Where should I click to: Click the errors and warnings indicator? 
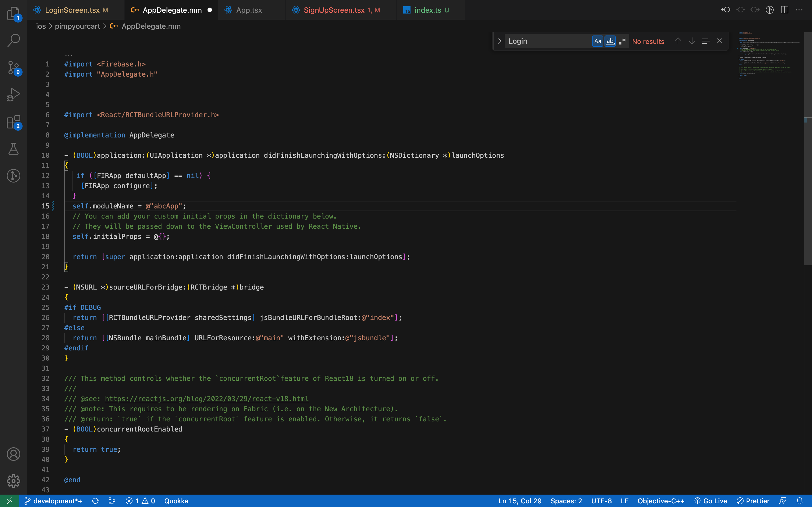tap(140, 501)
